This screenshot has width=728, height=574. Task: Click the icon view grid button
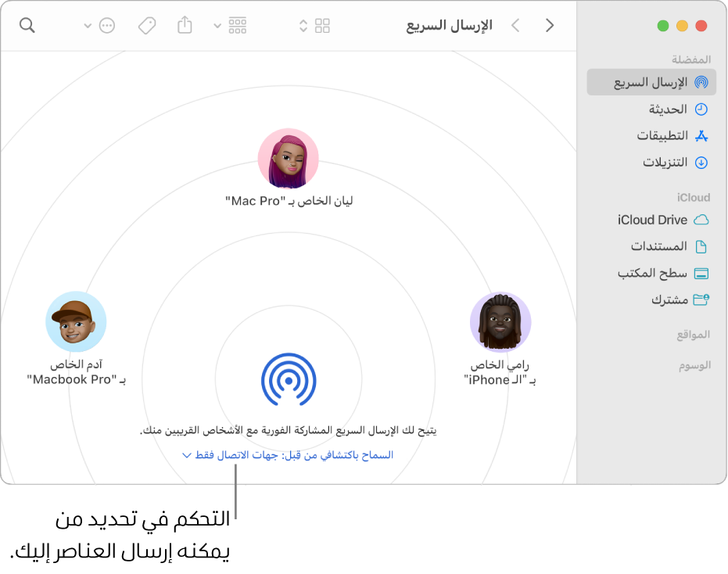(x=322, y=26)
